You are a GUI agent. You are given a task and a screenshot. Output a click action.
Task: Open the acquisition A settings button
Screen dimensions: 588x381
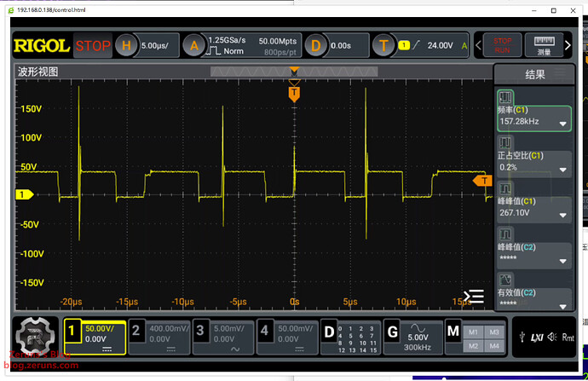pos(195,45)
